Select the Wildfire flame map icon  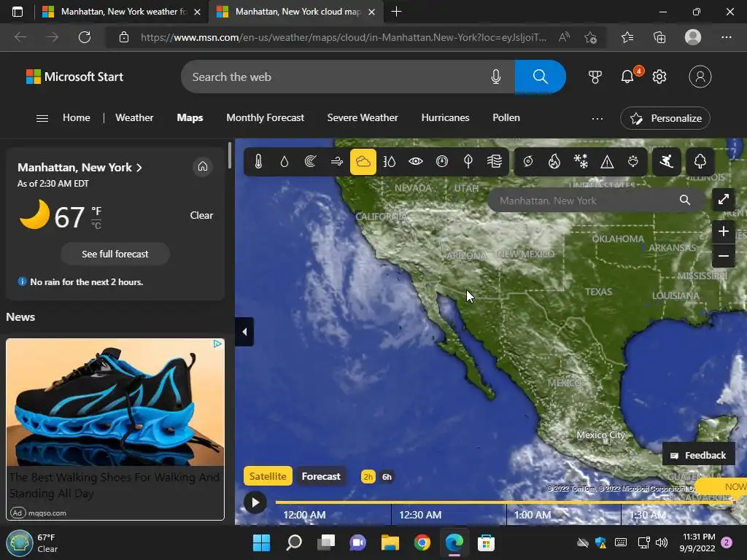pos(554,162)
